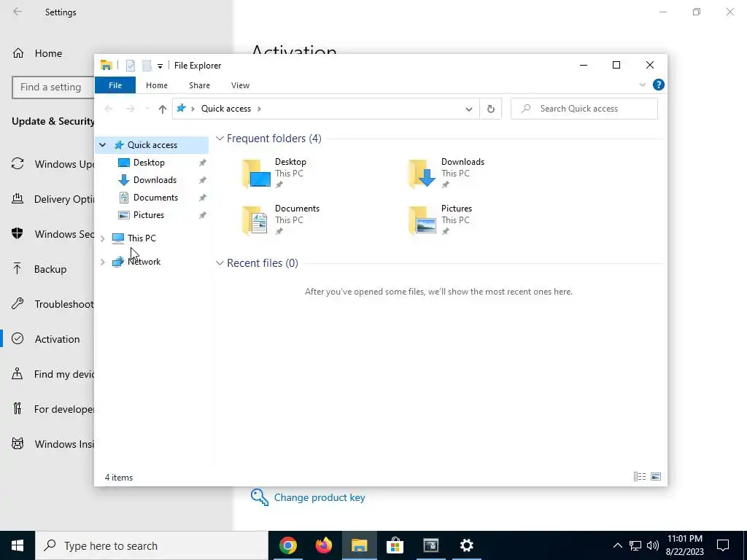Open the network status tray icon
The image size is (747, 560).
click(635, 545)
